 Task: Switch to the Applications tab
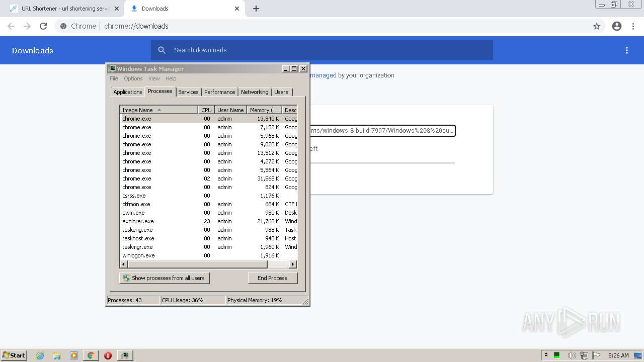coord(128,92)
